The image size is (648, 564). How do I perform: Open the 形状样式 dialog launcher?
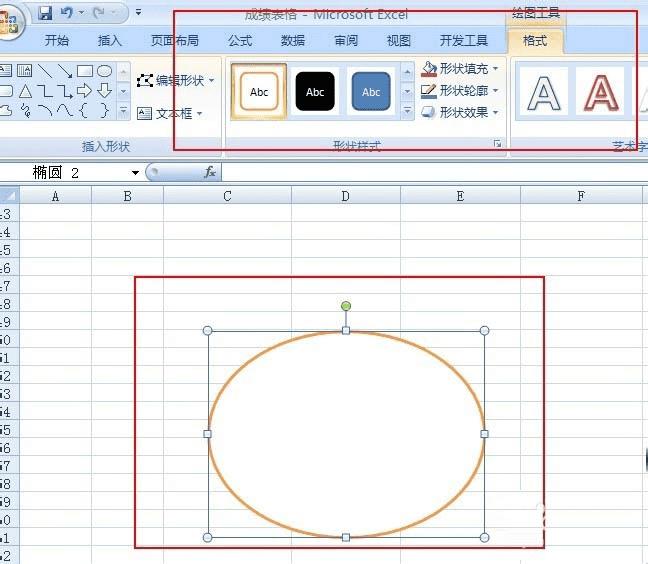click(x=498, y=143)
